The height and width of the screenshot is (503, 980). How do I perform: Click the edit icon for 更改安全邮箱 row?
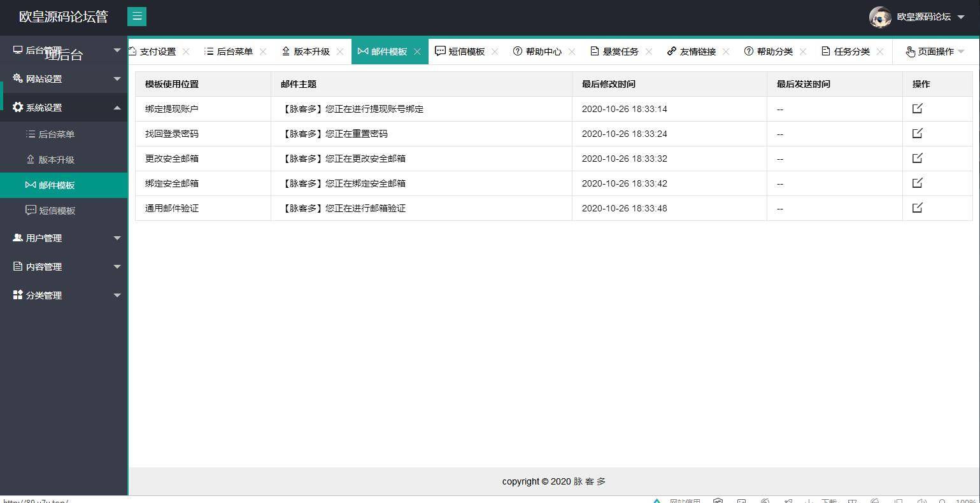[916, 158]
